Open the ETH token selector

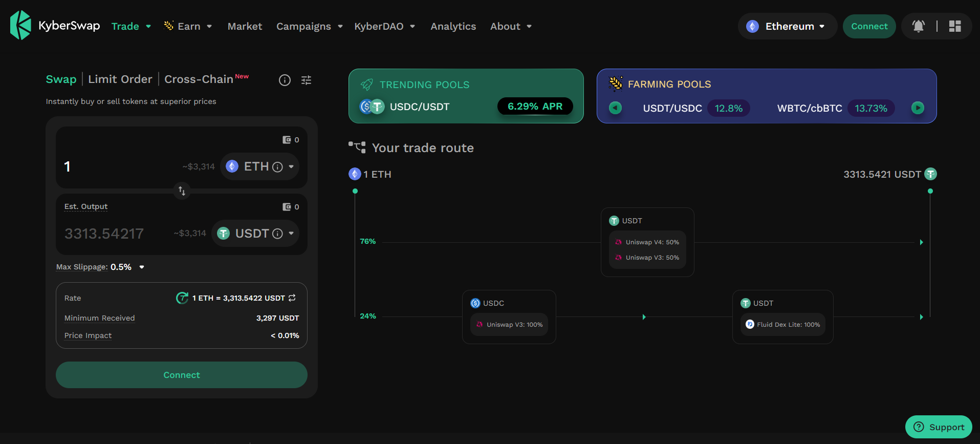pos(260,166)
